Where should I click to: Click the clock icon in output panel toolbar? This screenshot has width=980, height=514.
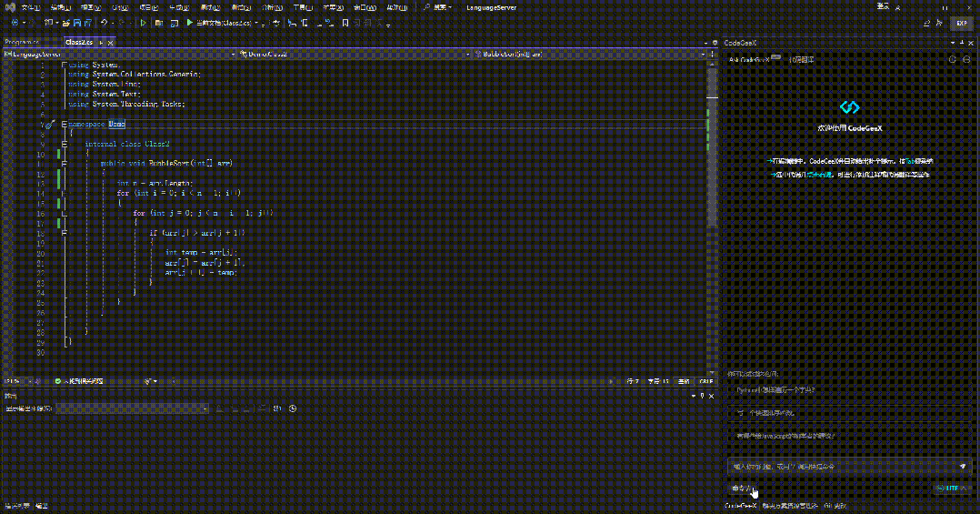click(293, 408)
